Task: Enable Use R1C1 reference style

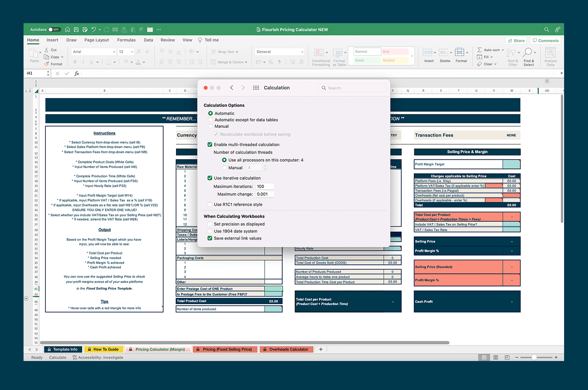Action: [210, 204]
